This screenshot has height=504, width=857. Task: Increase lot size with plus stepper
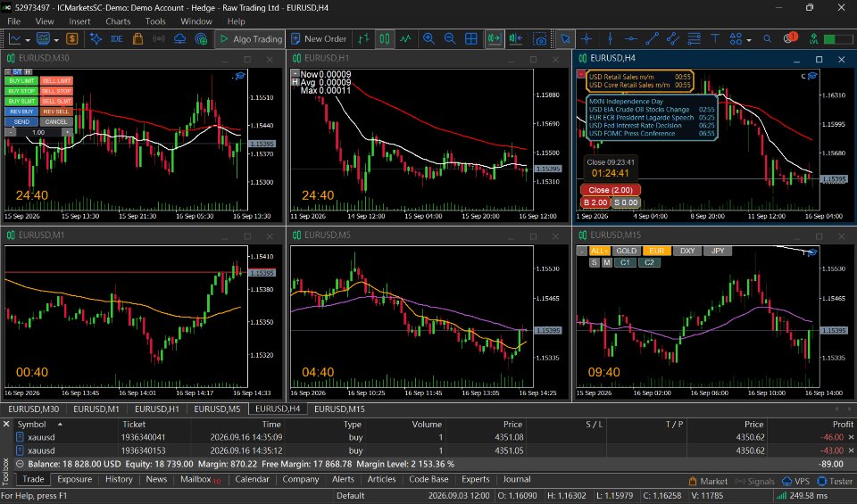click(67, 132)
